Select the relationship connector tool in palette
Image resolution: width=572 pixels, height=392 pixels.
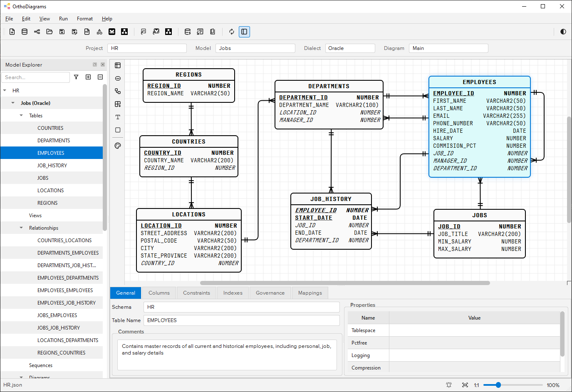pos(118,91)
